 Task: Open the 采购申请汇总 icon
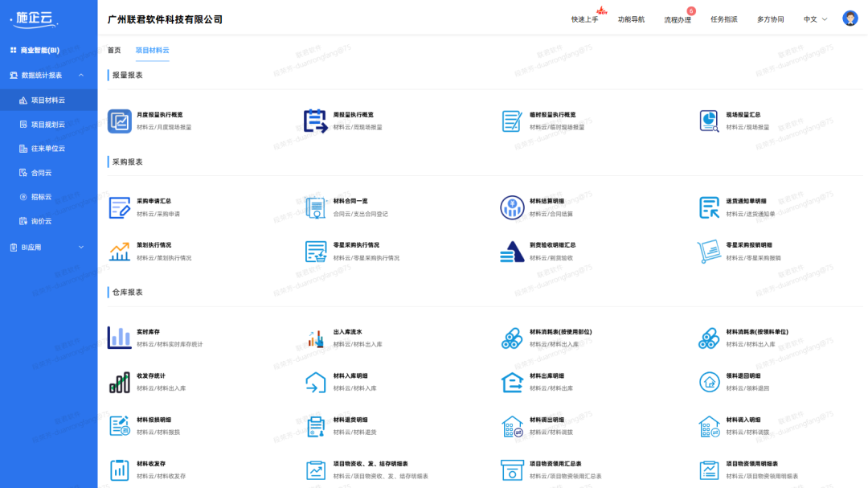click(120, 207)
